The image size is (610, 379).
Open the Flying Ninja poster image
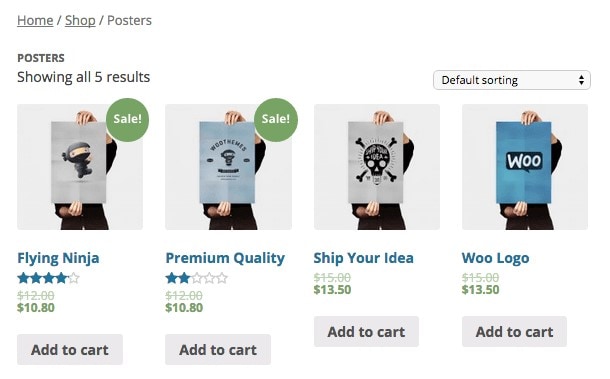[x=80, y=167]
